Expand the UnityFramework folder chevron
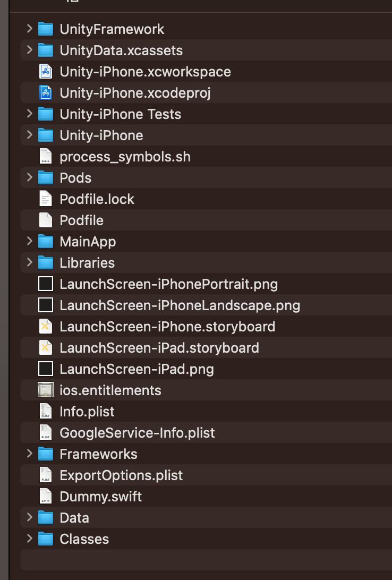Image resolution: width=392 pixels, height=580 pixels. (x=30, y=28)
